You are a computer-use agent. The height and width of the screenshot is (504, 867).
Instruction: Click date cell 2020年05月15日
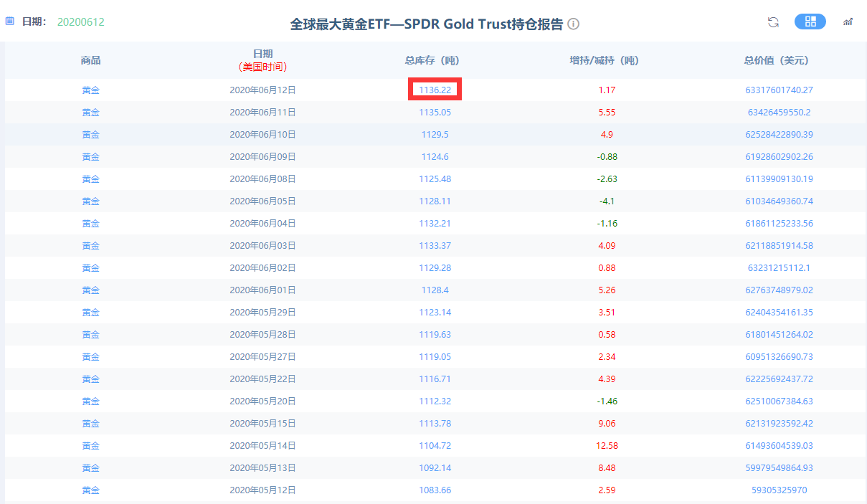coord(263,424)
